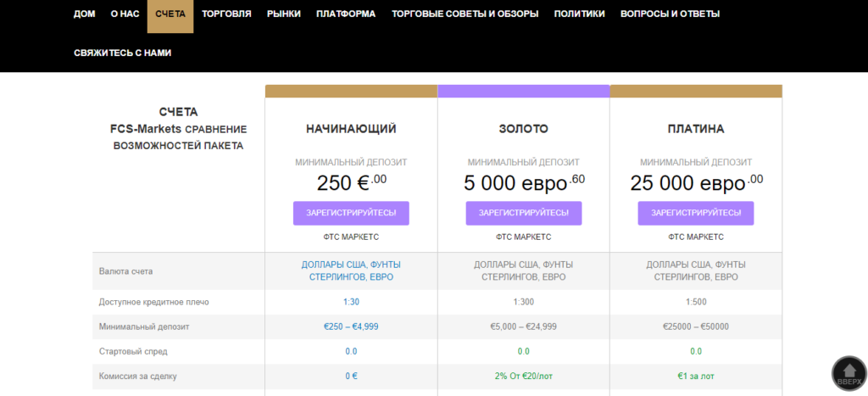
Task: Open ТОРГОВЫЕ СОВЕТЫ И ОБЗОРЫ page
Action: point(465,14)
